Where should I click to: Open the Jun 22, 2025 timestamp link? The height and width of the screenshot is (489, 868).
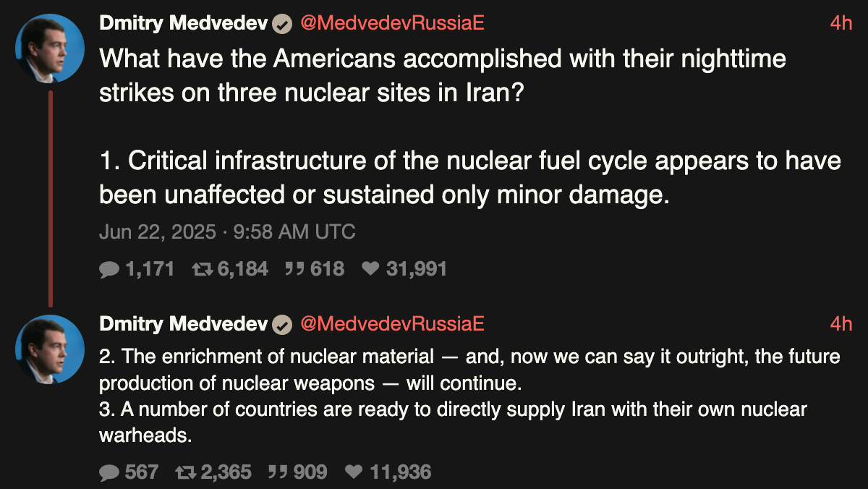227,232
